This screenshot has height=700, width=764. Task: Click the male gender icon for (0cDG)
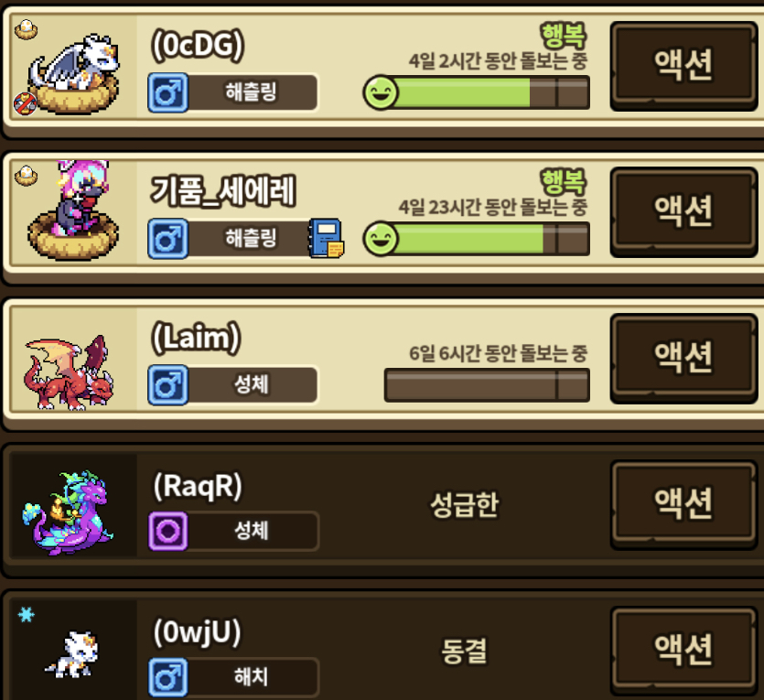pos(168,92)
